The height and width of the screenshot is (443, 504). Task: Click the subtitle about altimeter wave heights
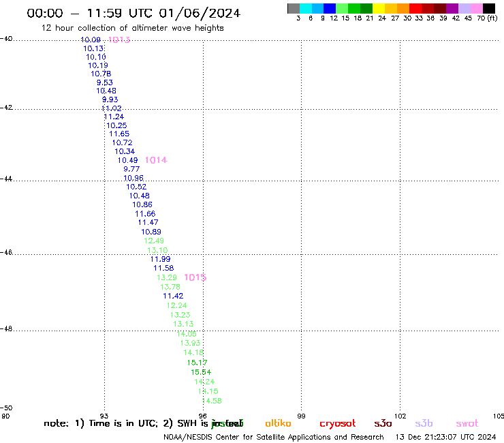click(132, 28)
